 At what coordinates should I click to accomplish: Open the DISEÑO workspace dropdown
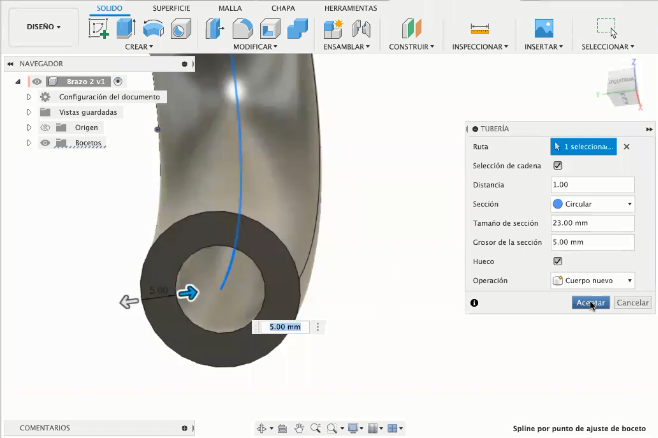tap(44, 27)
